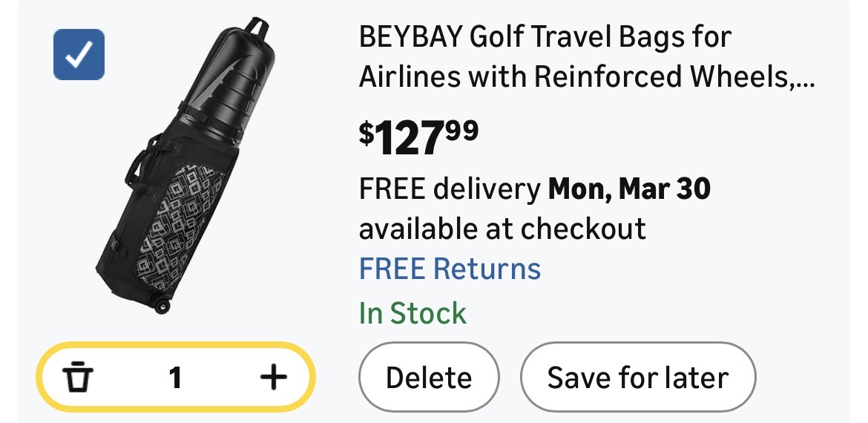The width and height of the screenshot is (868, 423).
Task: Click the trash can icon in quantity selector
Action: 78,378
